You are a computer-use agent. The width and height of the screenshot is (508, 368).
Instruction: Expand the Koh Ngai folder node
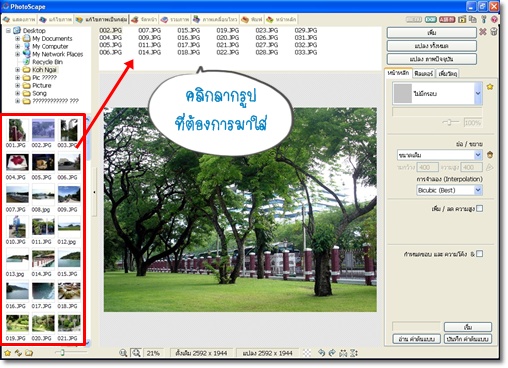[x=17, y=70]
